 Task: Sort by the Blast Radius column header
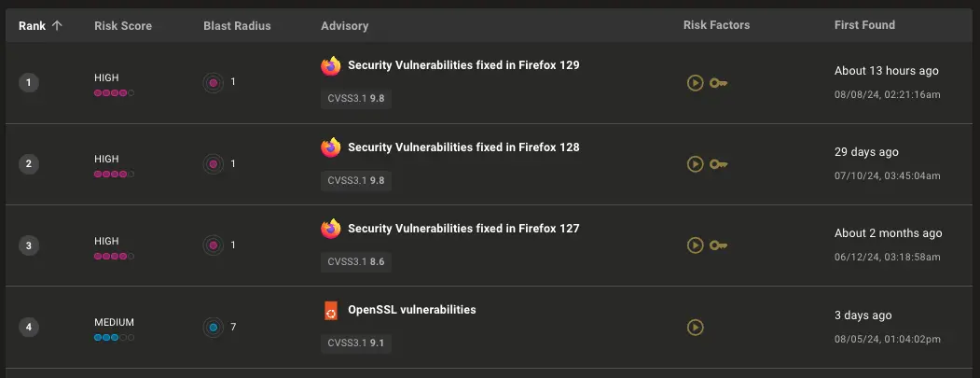(237, 25)
